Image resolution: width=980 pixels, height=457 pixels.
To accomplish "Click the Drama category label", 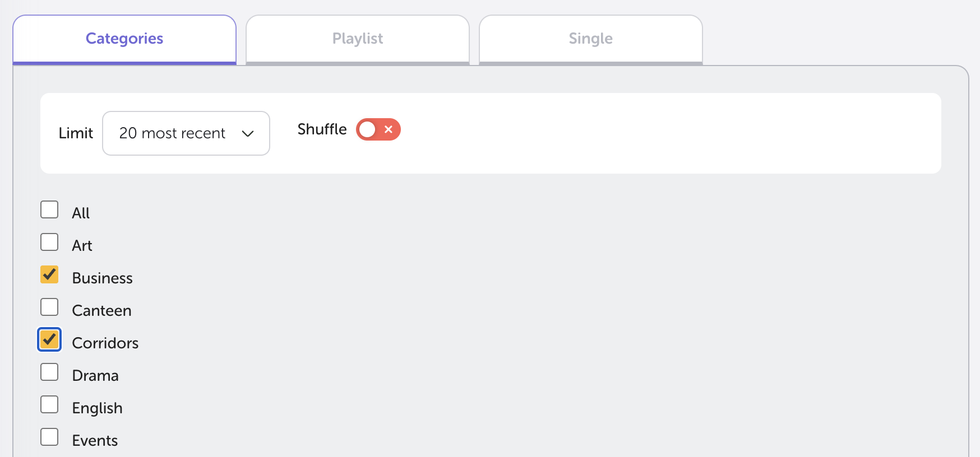I will [95, 376].
